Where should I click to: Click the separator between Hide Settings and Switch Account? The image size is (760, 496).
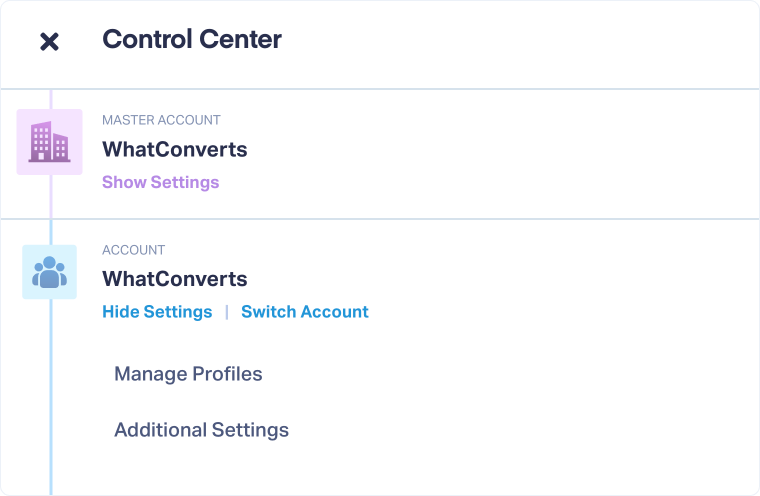(227, 312)
